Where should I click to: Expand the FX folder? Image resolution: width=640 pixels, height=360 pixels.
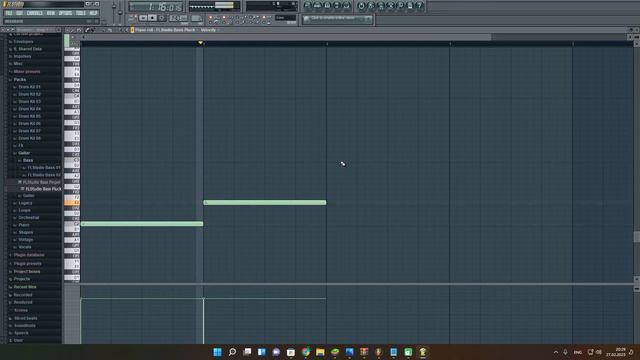(x=20, y=145)
